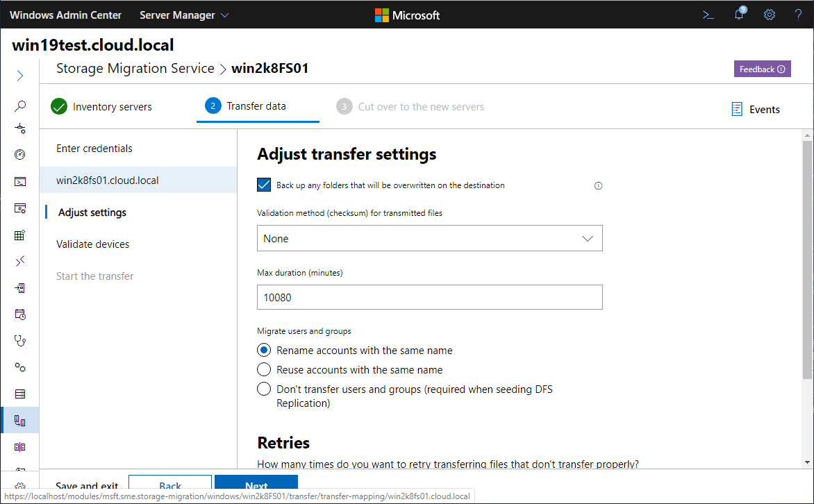Expand the Server Manager dropdown
The image size is (814, 504).
point(184,15)
